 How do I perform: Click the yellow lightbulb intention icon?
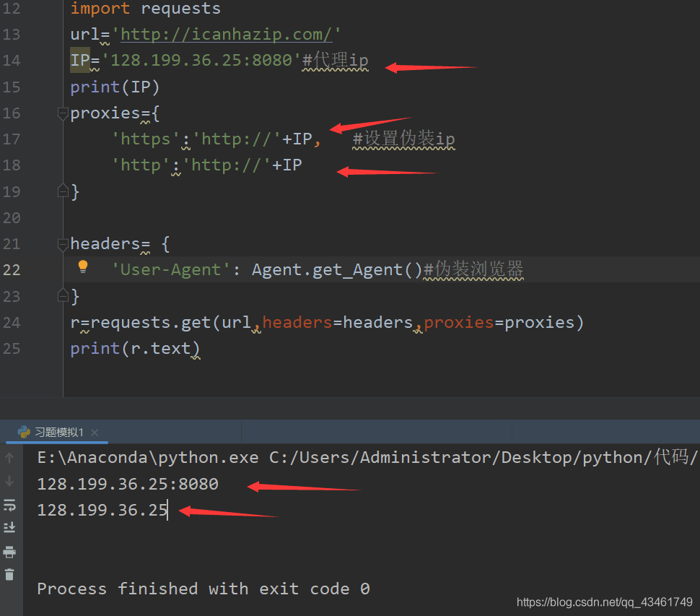click(82, 266)
